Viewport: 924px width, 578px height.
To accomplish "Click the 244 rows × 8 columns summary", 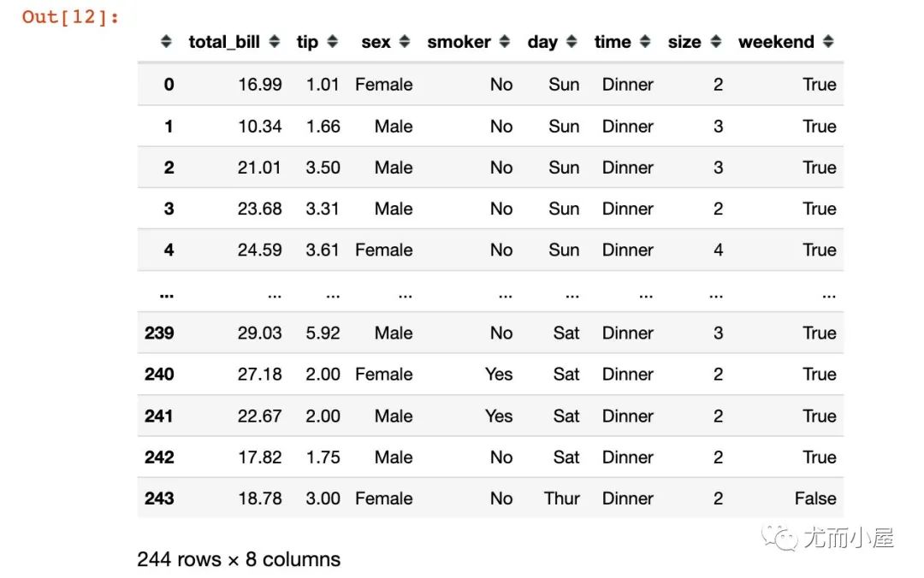I will point(239,559).
